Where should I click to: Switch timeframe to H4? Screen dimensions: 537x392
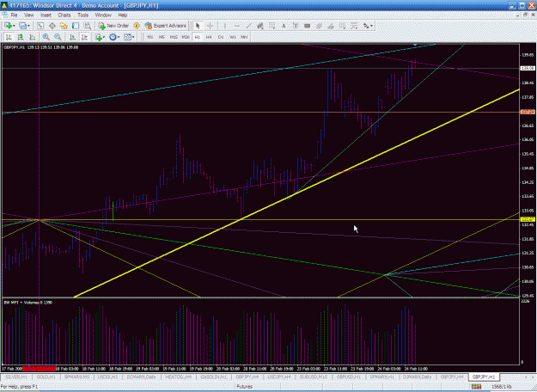(209, 37)
